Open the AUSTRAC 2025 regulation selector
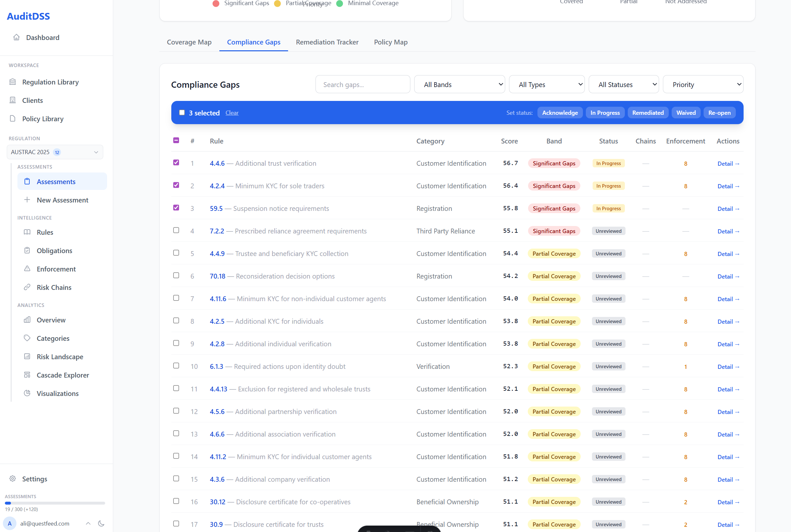 55,152
